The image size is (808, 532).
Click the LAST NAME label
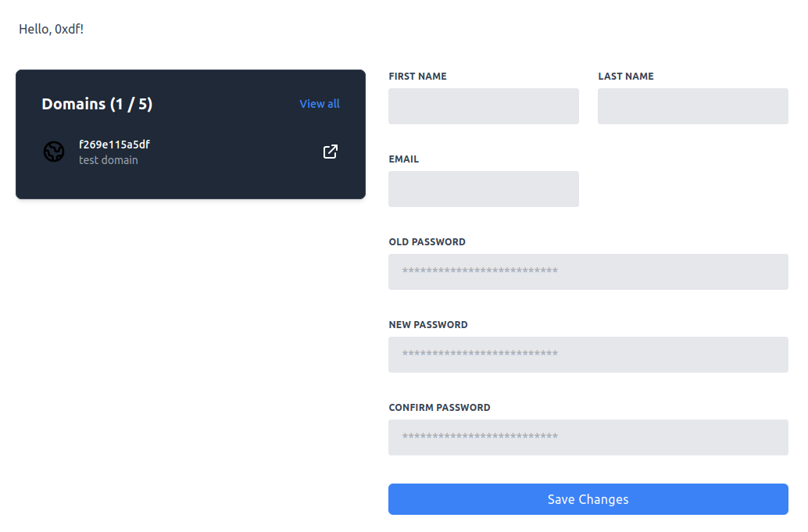(626, 77)
